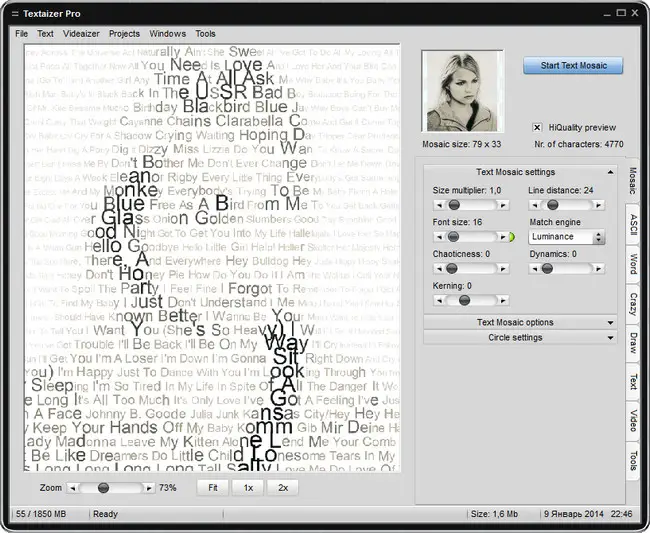Screen dimensions: 650x533
Task: Increase Dynamics with right arrow
Action: pyautogui.click(x=598, y=269)
